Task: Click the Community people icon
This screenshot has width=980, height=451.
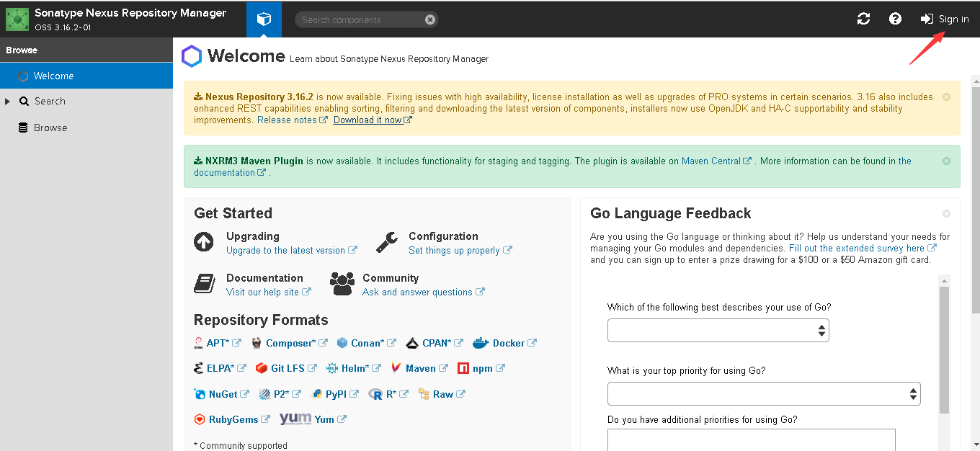Action: click(x=342, y=284)
